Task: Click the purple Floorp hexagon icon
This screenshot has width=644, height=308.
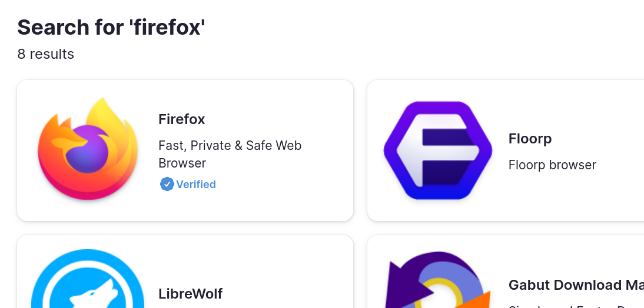Action: coord(438,150)
